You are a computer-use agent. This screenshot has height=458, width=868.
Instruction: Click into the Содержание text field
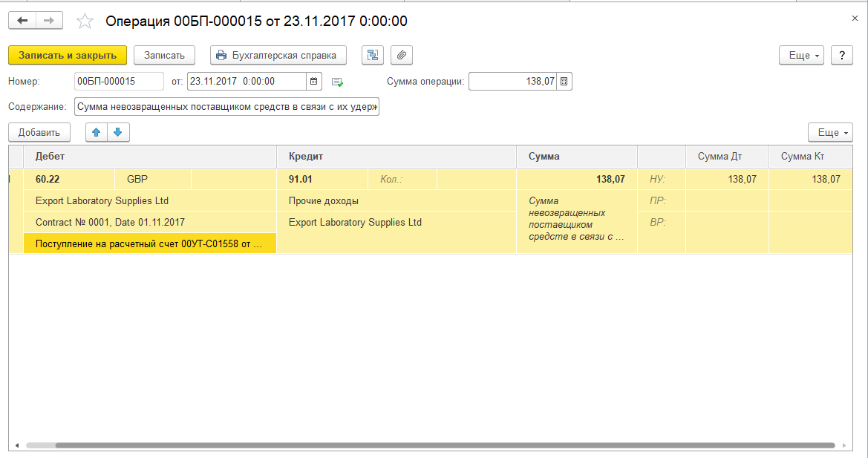point(226,106)
